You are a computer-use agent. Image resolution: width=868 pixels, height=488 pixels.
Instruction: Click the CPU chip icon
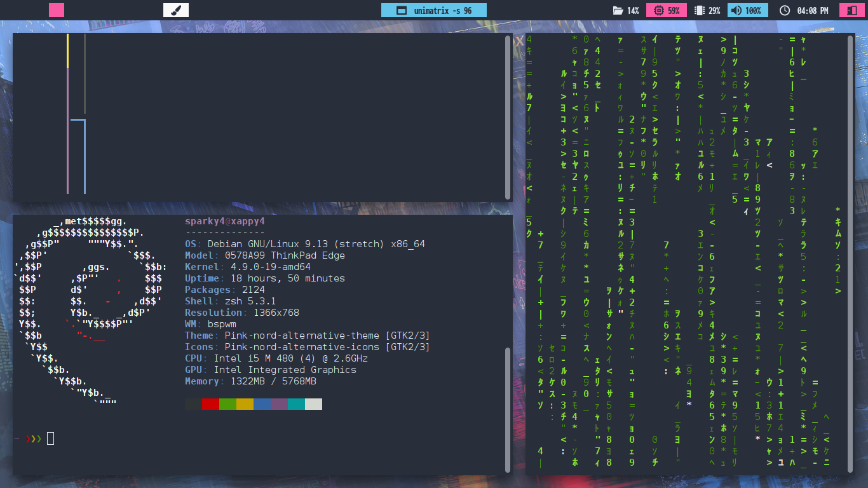(658, 11)
